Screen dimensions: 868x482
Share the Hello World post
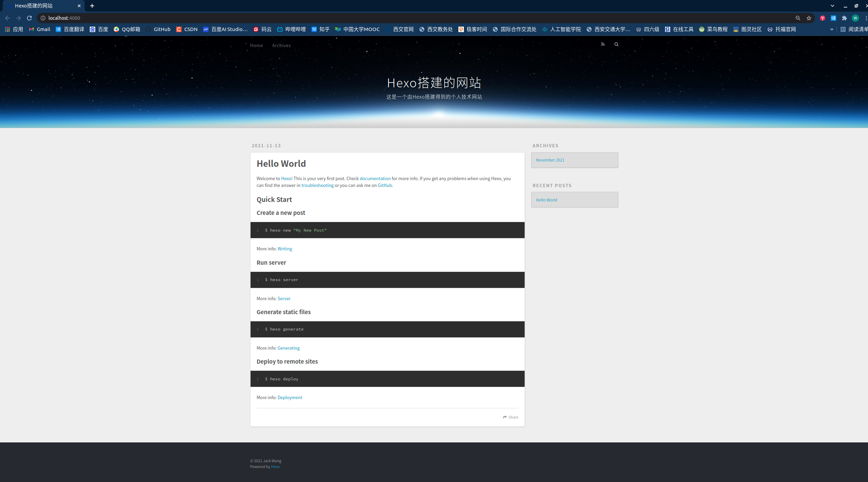coord(510,417)
